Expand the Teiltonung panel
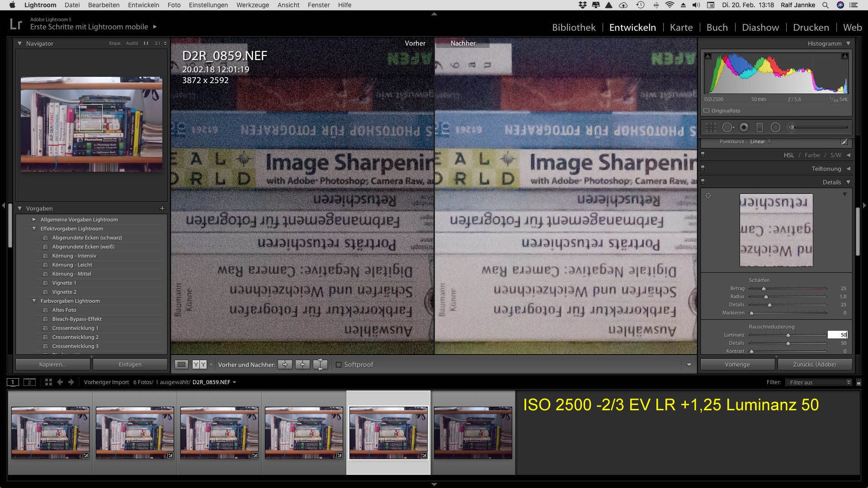The height and width of the screenshot is (488, 868). [848, 169]
